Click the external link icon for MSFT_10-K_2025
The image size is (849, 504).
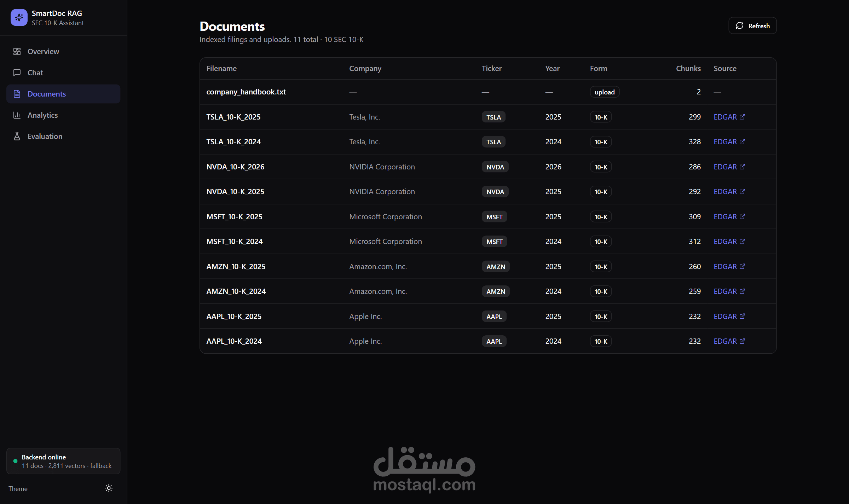pyautogui.click(x=743, y=216)
